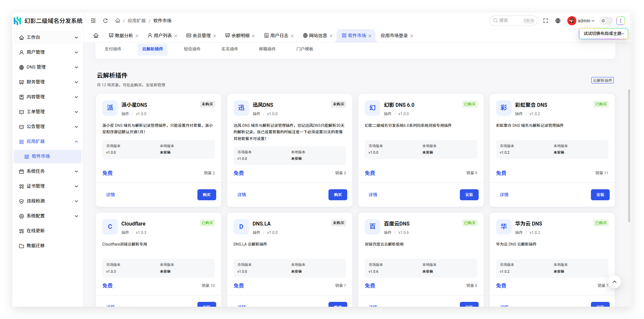The width and height of the screenshot is (644, 319).
Task: Expand the 用户管理 sidebar menu
Action: tap(48, 52)
